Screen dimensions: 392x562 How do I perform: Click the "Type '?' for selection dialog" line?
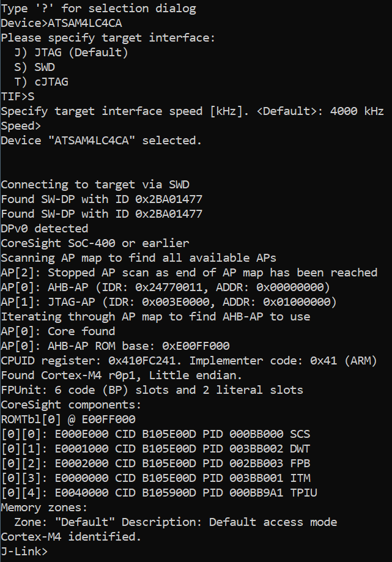pos(98,9)
